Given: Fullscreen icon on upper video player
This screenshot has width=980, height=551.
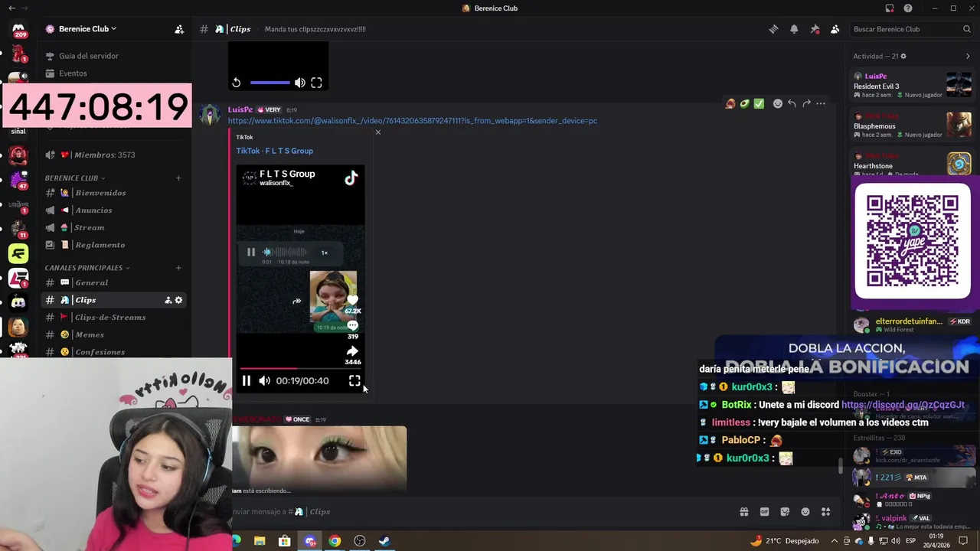Looking at the screenshot, I should pos(316,83).
